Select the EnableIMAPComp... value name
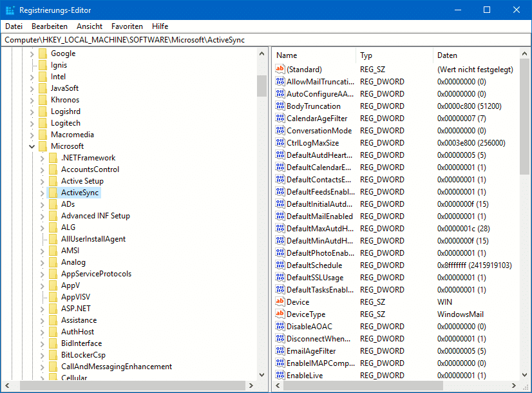This screenshot has height=393, width=532. pos(321,363)
